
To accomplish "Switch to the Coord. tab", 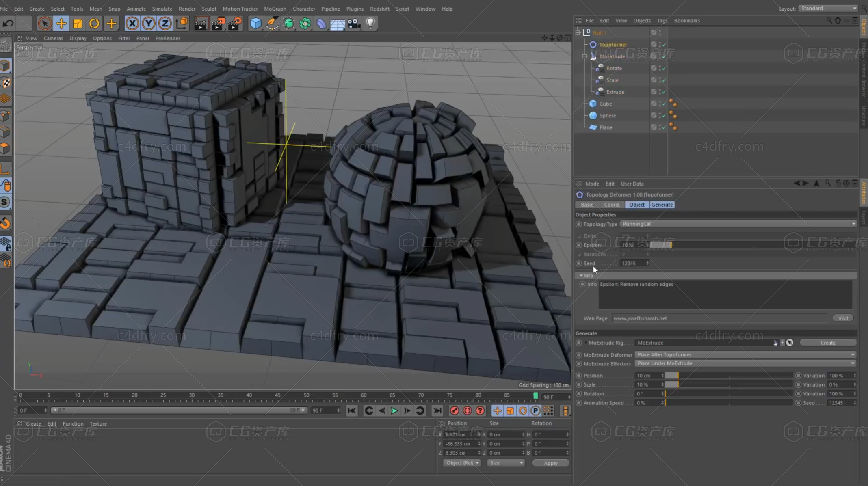I will (x=612, y=205).
